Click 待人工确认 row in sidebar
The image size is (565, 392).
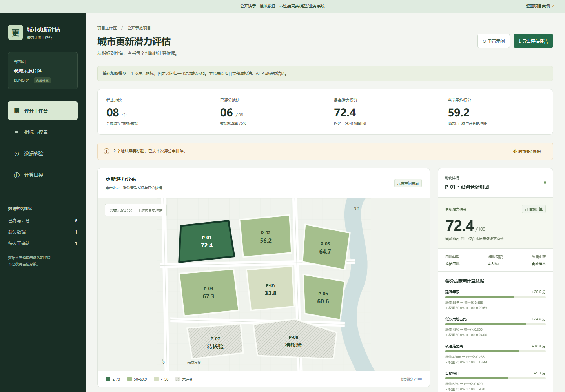(43, 243)
